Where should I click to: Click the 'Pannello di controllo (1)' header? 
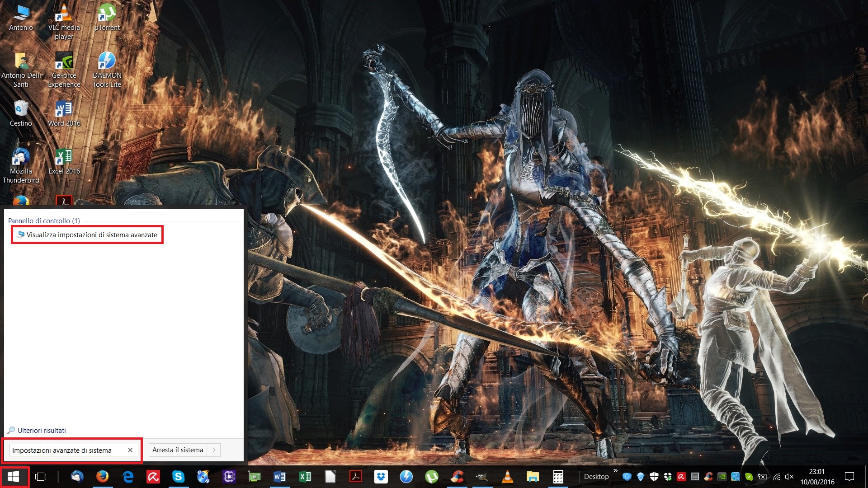tap(44, 221)
